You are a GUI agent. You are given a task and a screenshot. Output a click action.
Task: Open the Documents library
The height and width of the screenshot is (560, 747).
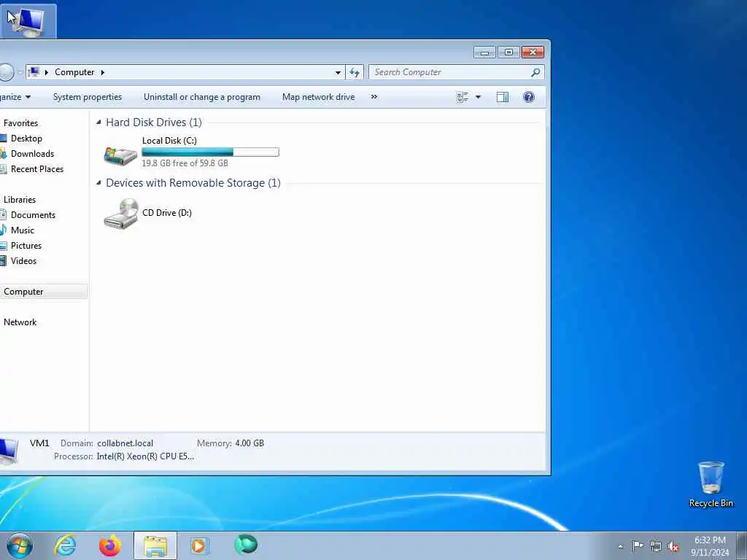(33, 215)
